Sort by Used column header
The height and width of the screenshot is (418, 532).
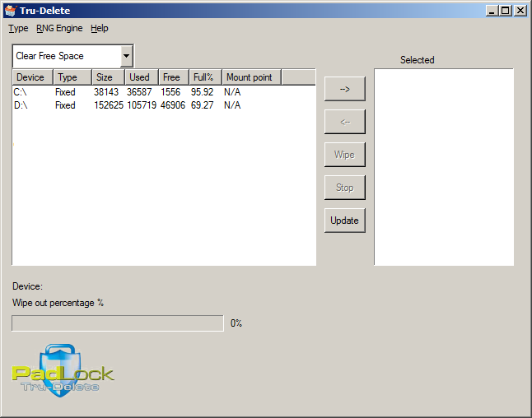click(x=142, y=77)
